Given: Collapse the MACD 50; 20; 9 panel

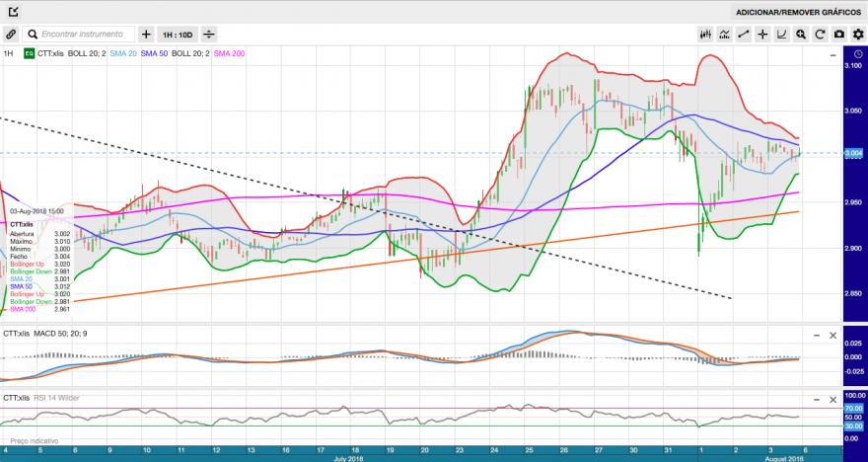Looking at the screenshot, I should coord(817,335).
